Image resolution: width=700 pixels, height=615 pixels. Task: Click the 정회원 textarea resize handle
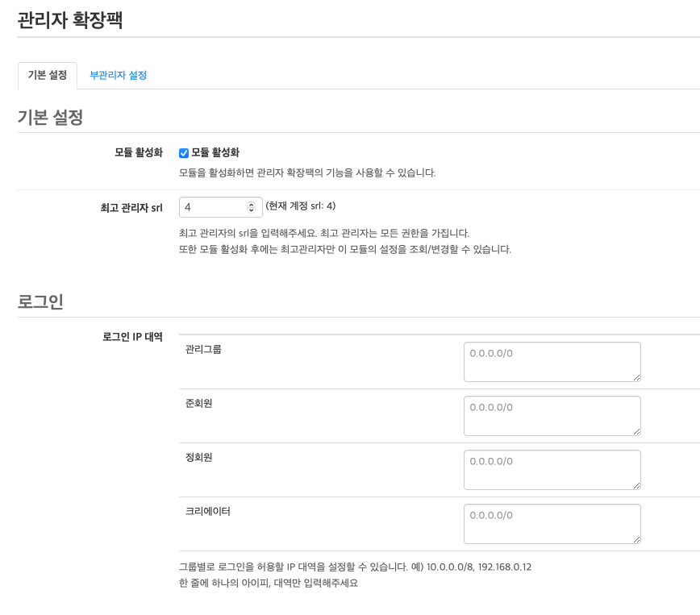(x=636, y=485)
